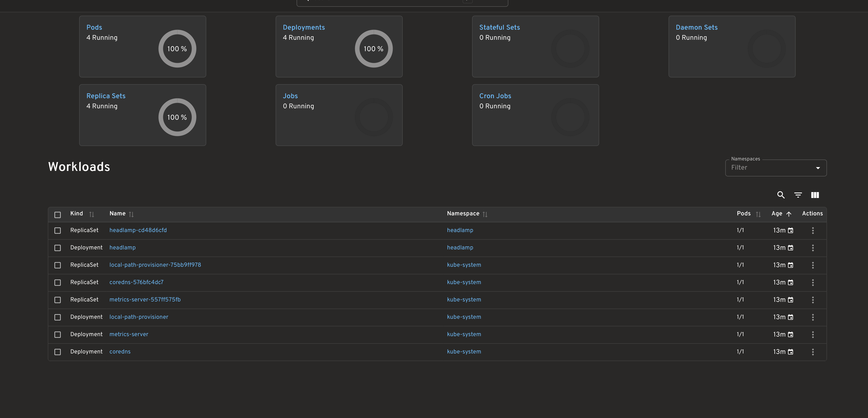
Task: Click the calendar icon on the coredns deployment row
Action: click(x=791, y=351)
